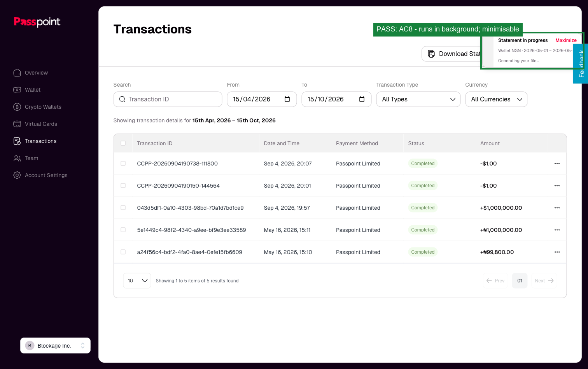The height and width of the screenshot is (369, 588).
Task: Tick checkbox for CCPP-20260904190150-144564
Action: 123,186
